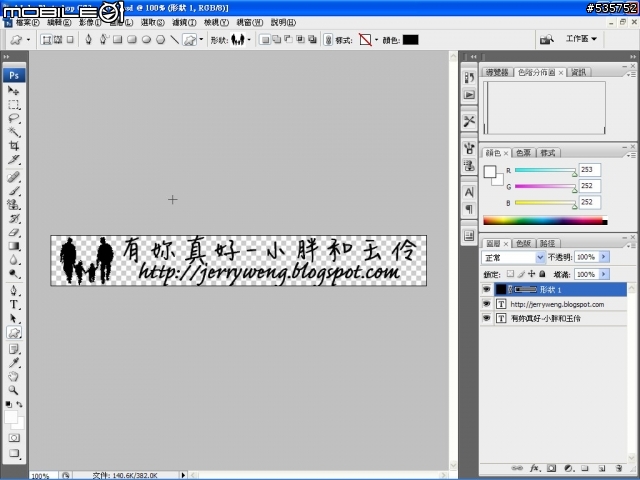
Task: Select the Crop tool
Action: tap(13, 146)
